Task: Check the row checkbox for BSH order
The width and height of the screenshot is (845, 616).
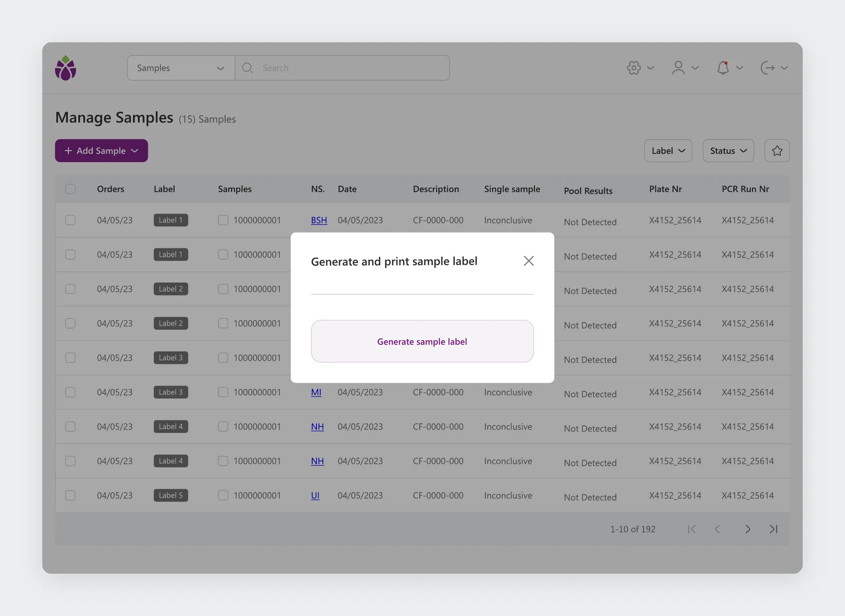Action: tap(70, 220)
